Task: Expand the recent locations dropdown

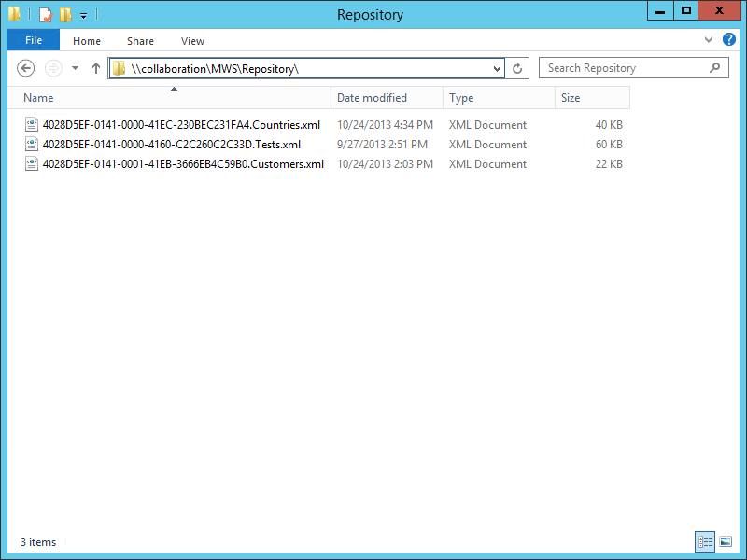Action: tap(75, 68)
